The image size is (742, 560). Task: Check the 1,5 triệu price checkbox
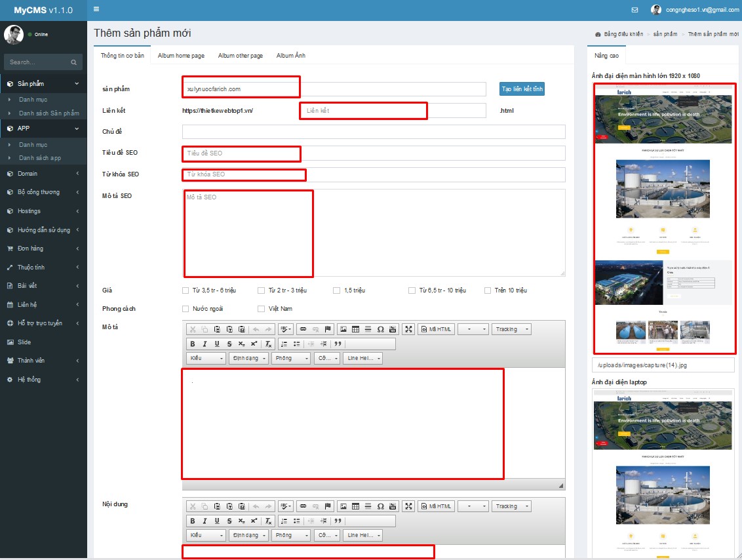point(336,290)
